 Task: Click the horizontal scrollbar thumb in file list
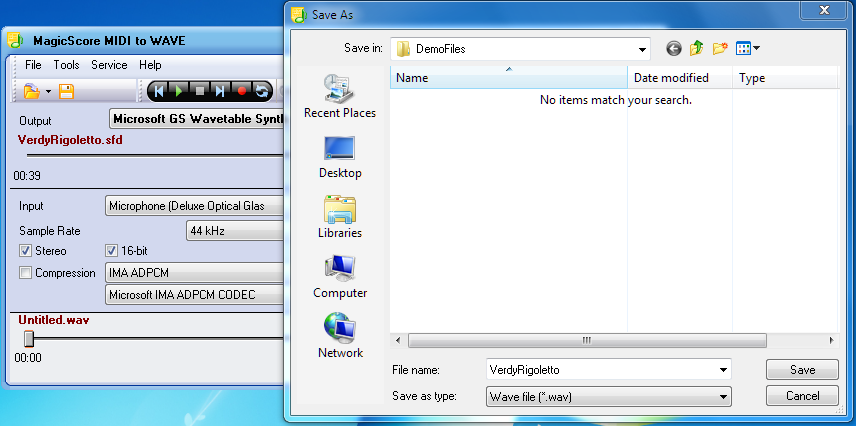click(587, 340)
